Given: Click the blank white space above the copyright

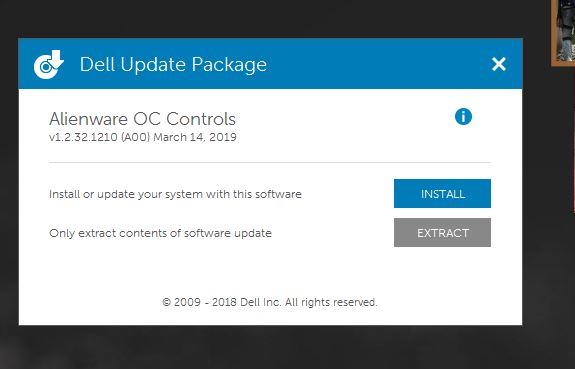Looking at the screenshot, I should pos(270,271).
